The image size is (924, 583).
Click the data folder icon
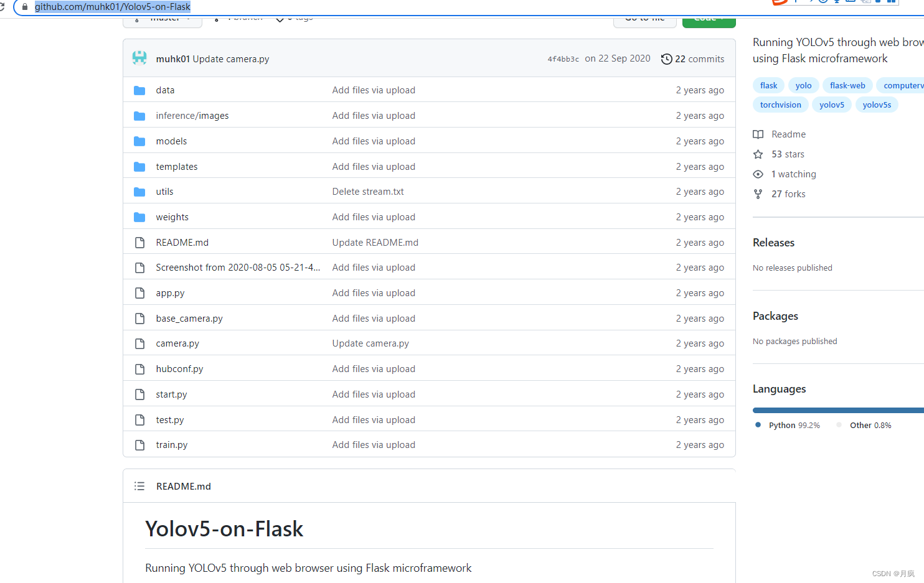(x=139, y=90)
